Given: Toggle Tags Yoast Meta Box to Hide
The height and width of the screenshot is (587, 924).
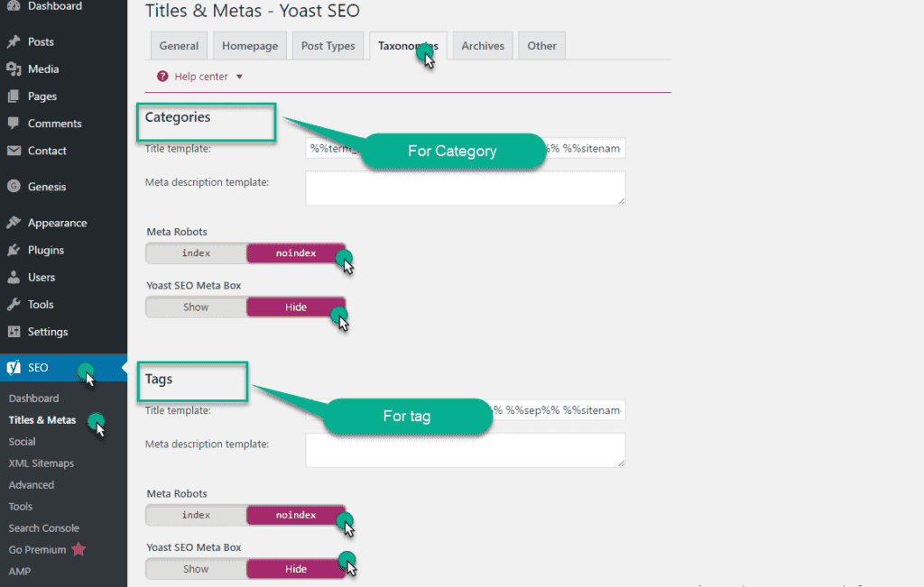Looking at the screenshot, I should 296,569.
